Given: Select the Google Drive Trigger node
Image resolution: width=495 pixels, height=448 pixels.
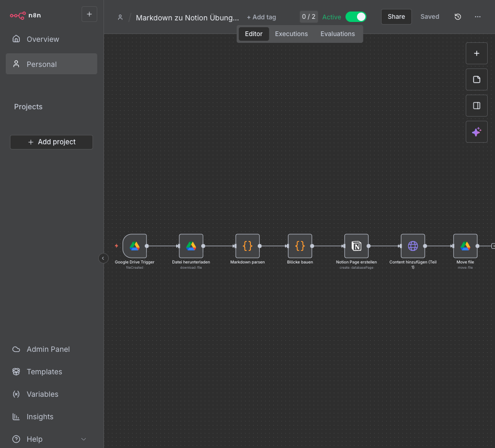Looking at the screenshot, I should [x=134, y=246].
